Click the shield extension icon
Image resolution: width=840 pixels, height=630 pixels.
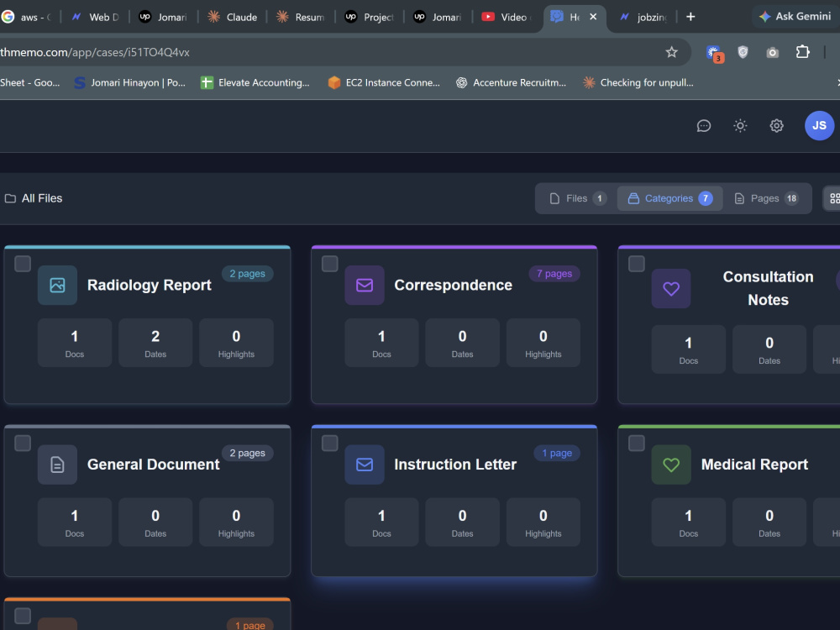743,52
